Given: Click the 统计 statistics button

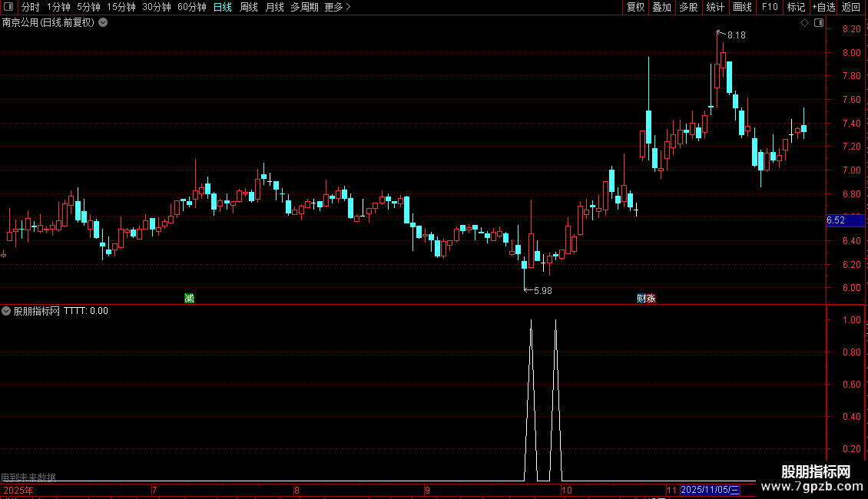Looking at the screenshot, I should [x=714, y=7].
